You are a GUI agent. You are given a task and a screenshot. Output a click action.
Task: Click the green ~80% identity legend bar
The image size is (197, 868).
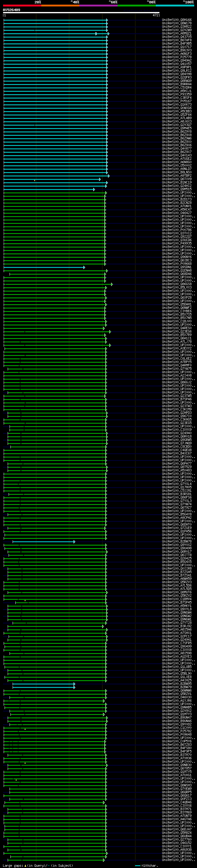click(137, 6)
